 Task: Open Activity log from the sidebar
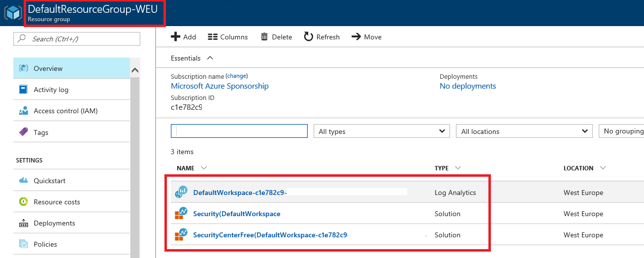coord(71,90)
